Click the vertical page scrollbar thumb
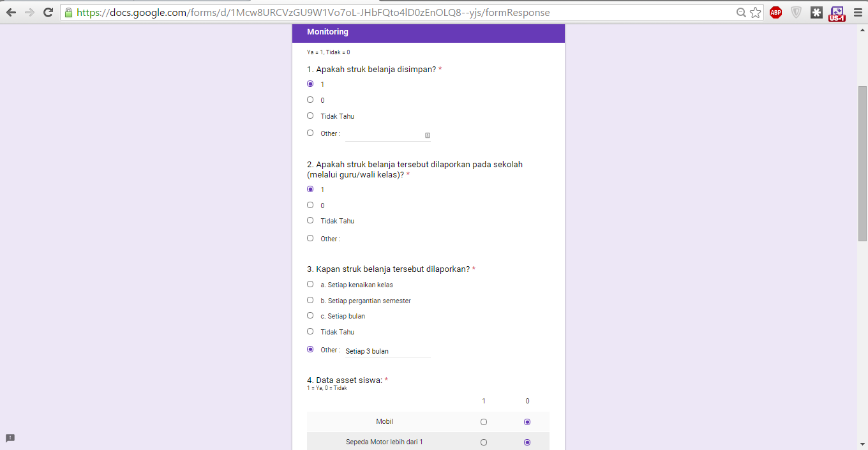This screenshot has width=868, height=450. (862, 163)
